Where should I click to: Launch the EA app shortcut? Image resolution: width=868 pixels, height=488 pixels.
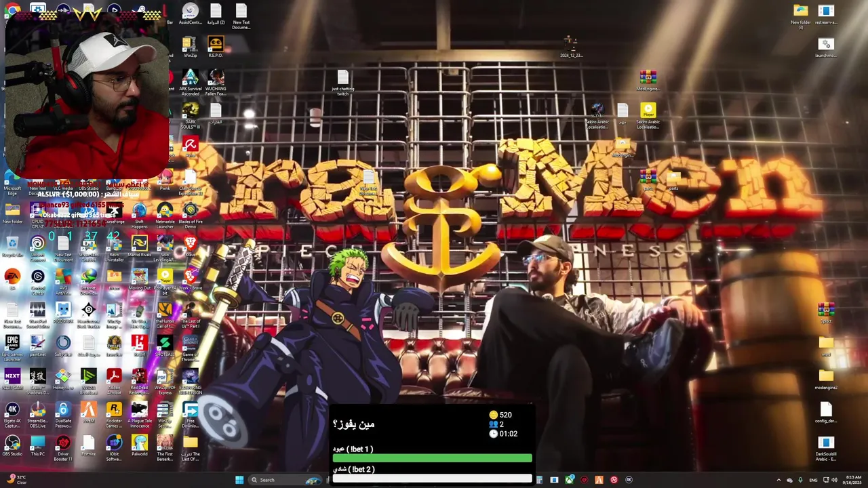pyautogui.click(x=12, y=279)
